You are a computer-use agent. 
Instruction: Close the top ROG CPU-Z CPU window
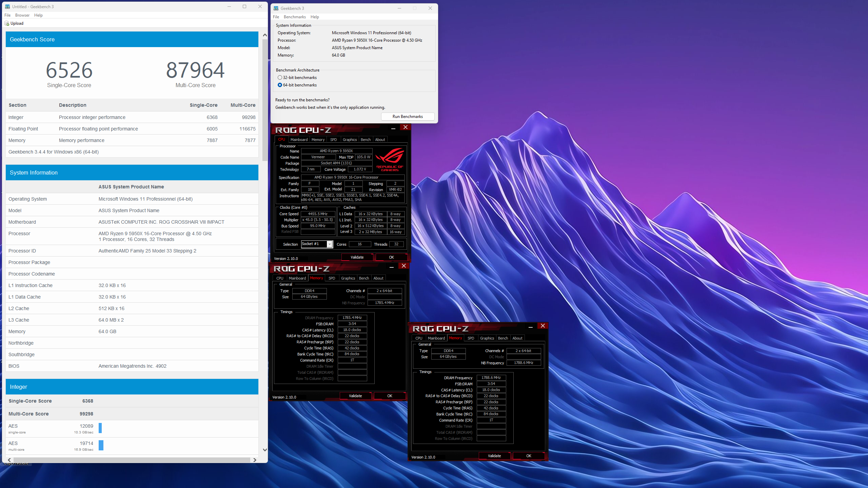(405, 127)
